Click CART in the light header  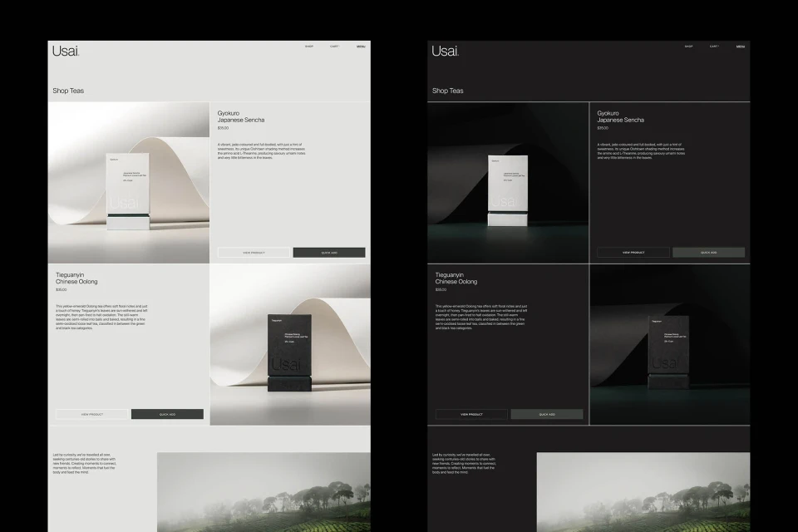point(334,47)
